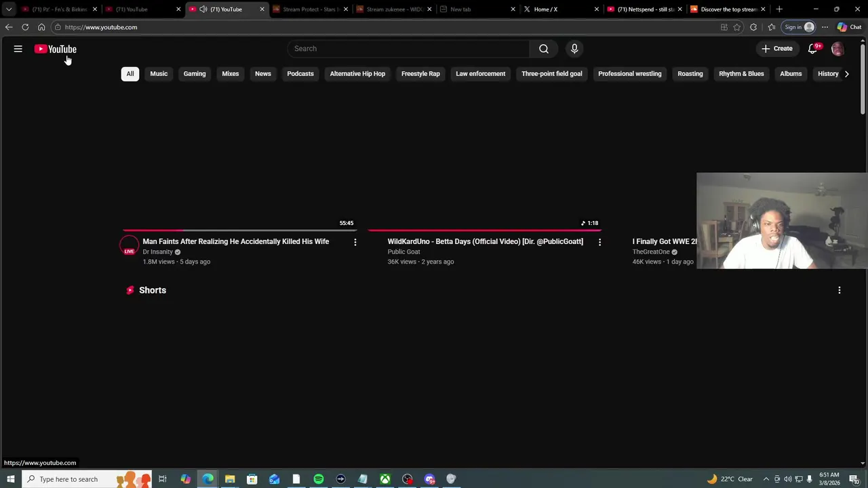Select the Roasting chip
Viewport: 868px width, 488px height.
[690, 74]
